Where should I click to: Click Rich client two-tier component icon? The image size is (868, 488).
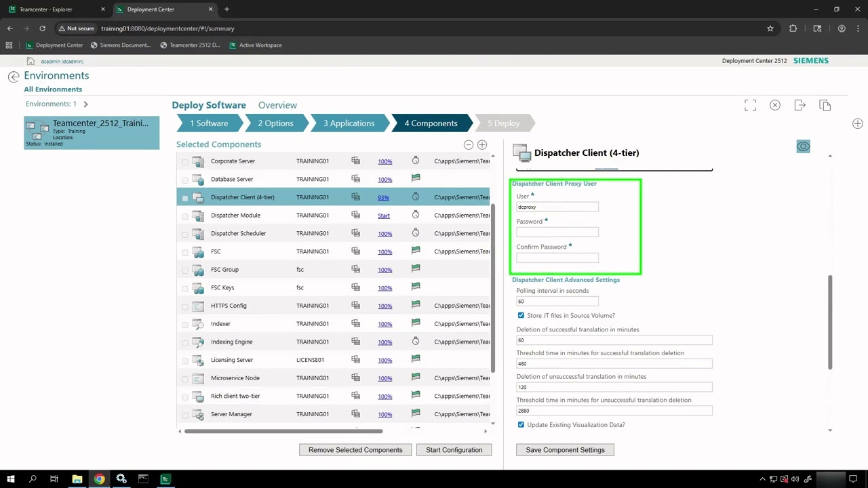click(198, 396)
